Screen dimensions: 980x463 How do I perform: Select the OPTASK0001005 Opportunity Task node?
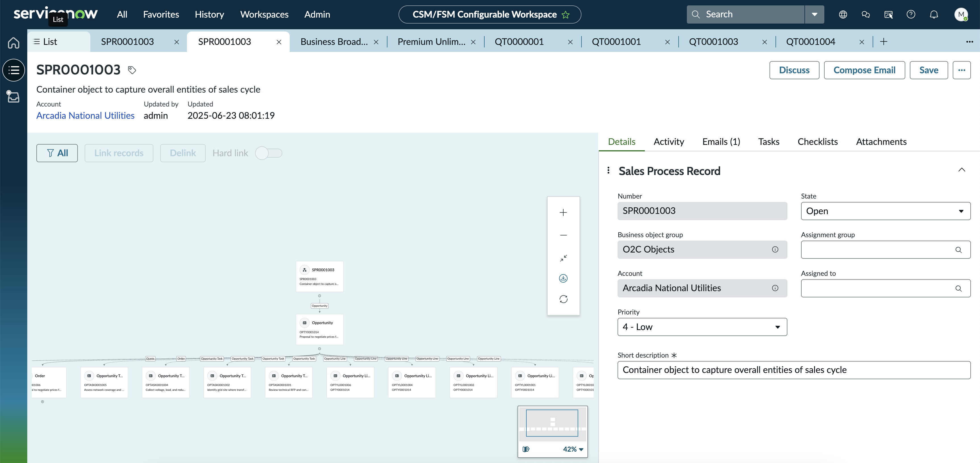pyautogui.click(x=104, y=382)
